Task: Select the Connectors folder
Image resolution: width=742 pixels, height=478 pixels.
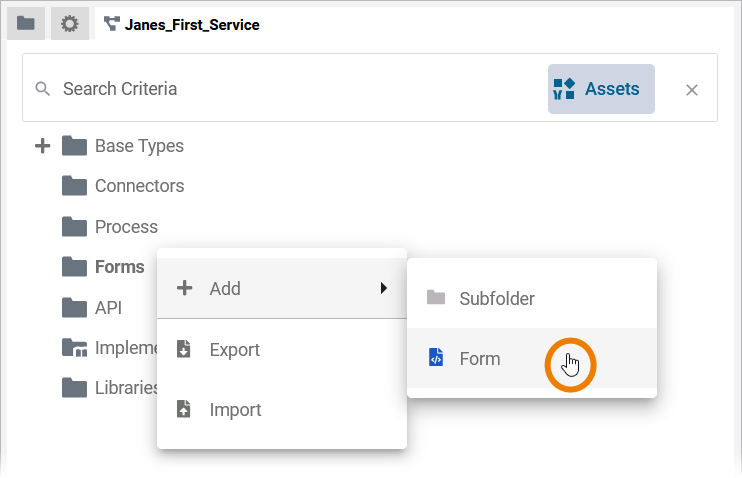Action: click(x=139, y=186)
